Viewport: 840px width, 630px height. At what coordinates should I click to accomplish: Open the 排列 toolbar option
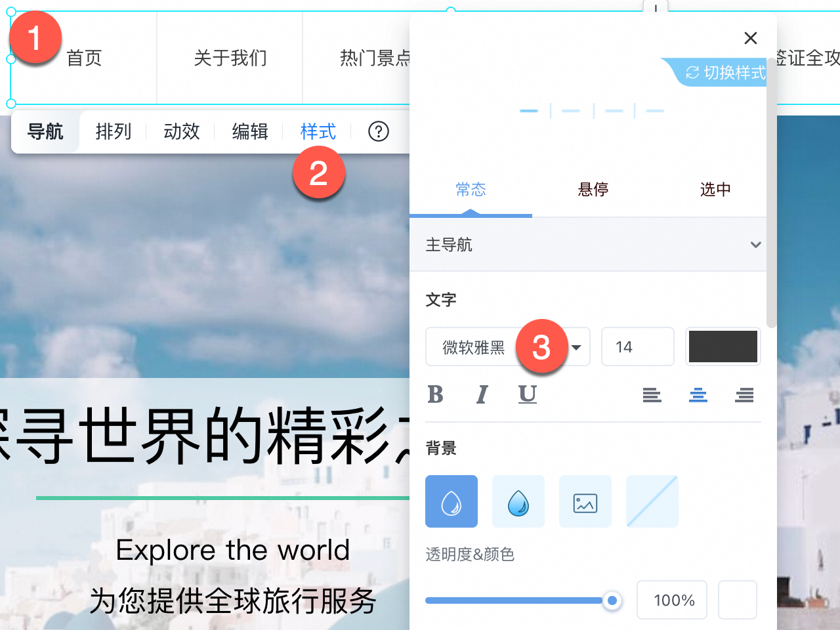tap(114, 131)
